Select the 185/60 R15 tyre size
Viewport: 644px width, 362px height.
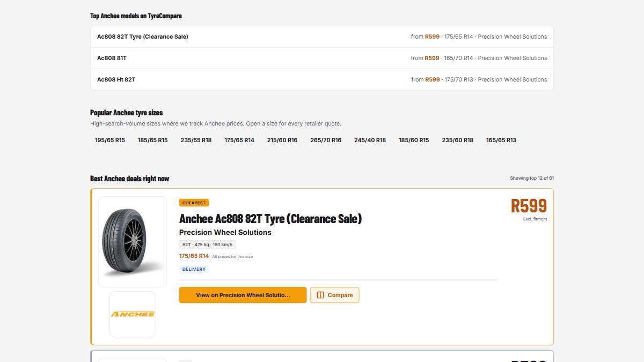coord(414,140)
